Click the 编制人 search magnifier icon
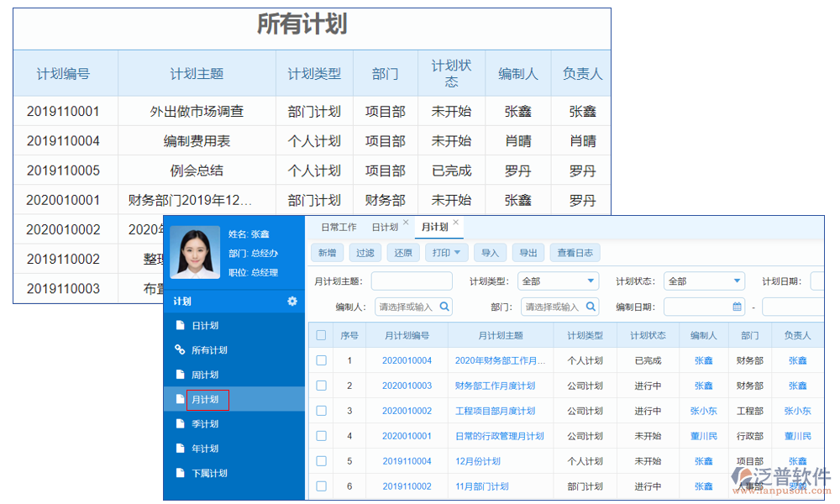840x504 pixels. coord(443,307)
